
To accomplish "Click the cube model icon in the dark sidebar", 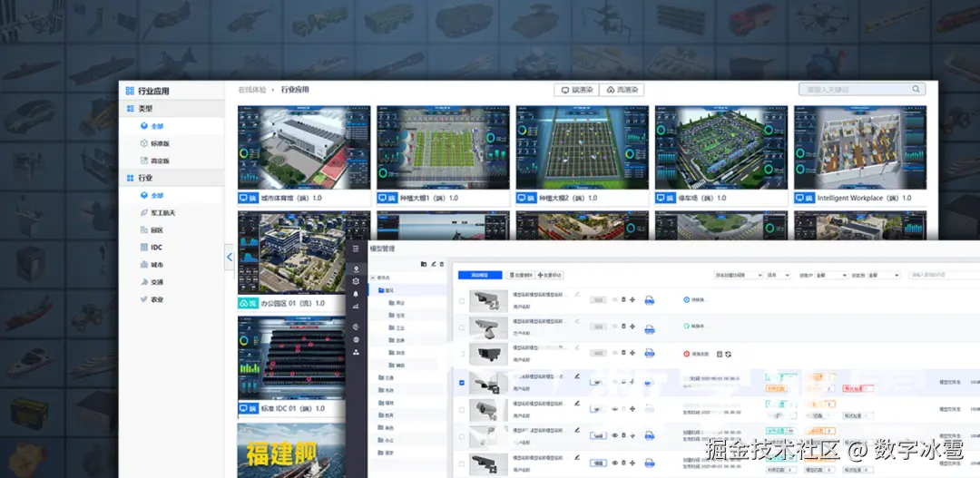I will pyautogui.click(x=357, y=282).
